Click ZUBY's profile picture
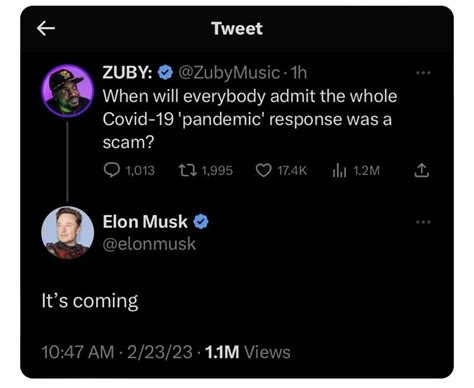 (68, 90)
